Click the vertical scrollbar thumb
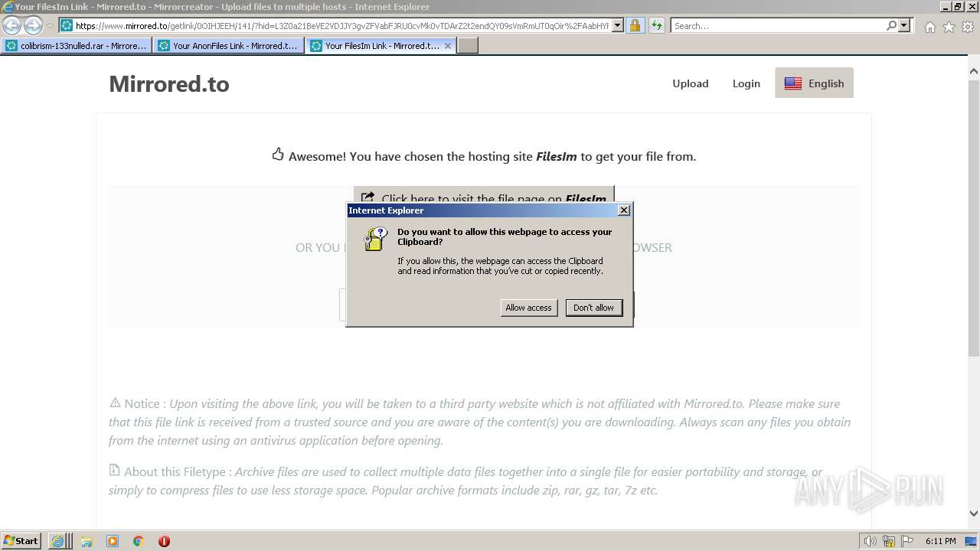980x551 pixels. click(x=973, y=218)
